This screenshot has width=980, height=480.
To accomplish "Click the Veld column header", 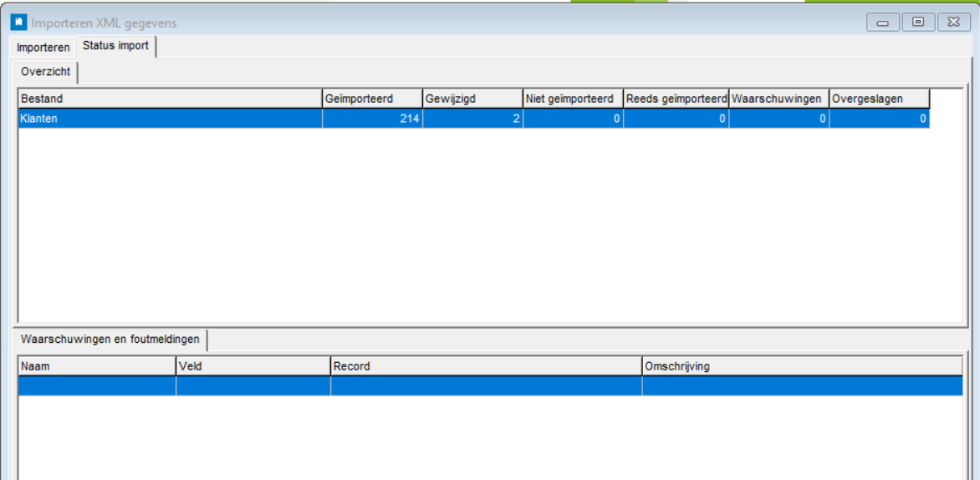I will point(253,366).
